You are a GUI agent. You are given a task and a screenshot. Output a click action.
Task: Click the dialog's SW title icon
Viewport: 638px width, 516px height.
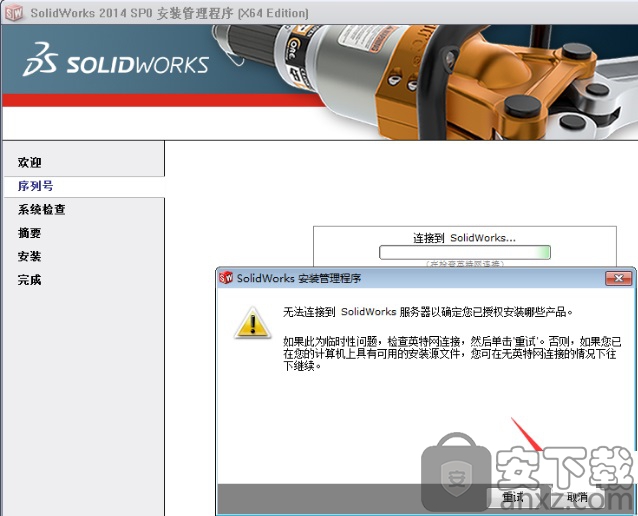[226, 278]
